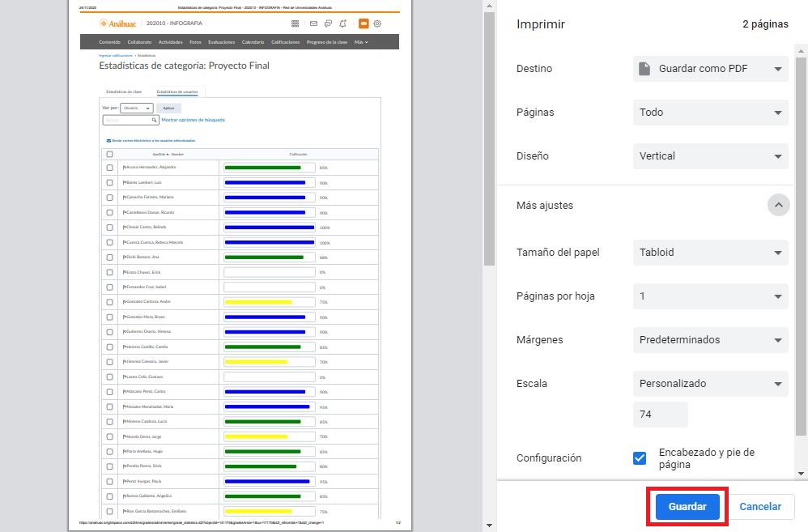Open the course selector grid icon
This screenshot has height=532, width=808.
(x=295, y=23)
